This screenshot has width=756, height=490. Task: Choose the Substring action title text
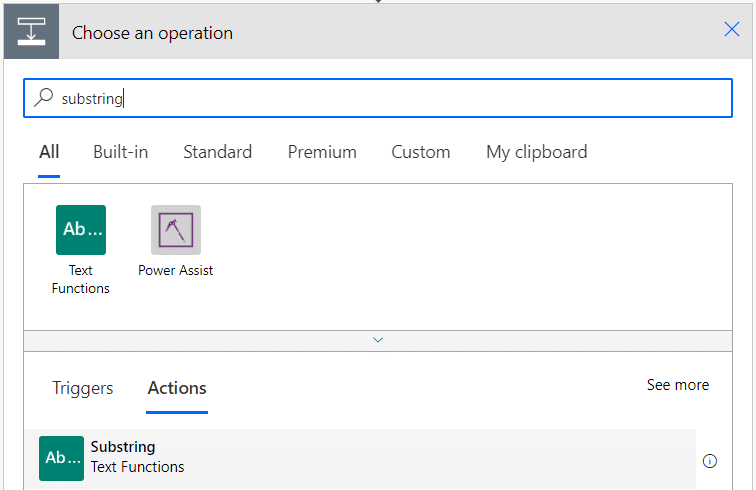point(123,447)
